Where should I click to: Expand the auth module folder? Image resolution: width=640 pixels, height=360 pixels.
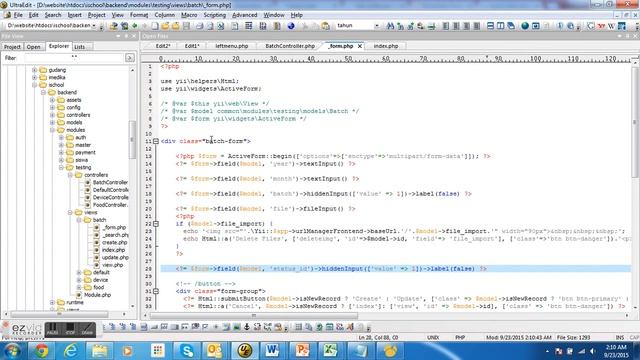click(x=61, y=138)
